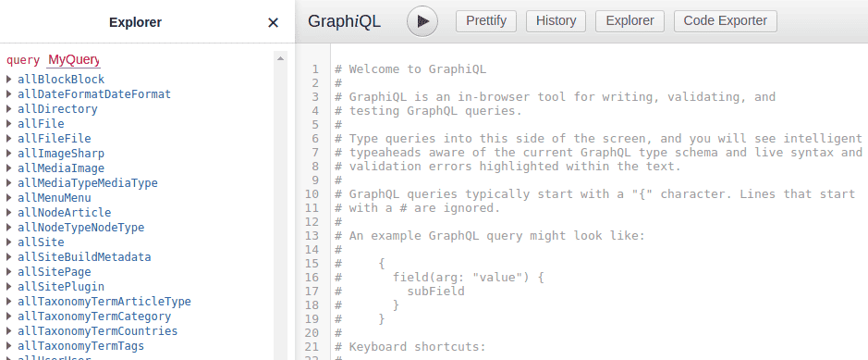Place cursor on 'with a # are ignored.' line
The height and width of the screenshot is (360, 868).
coord(418,207)
